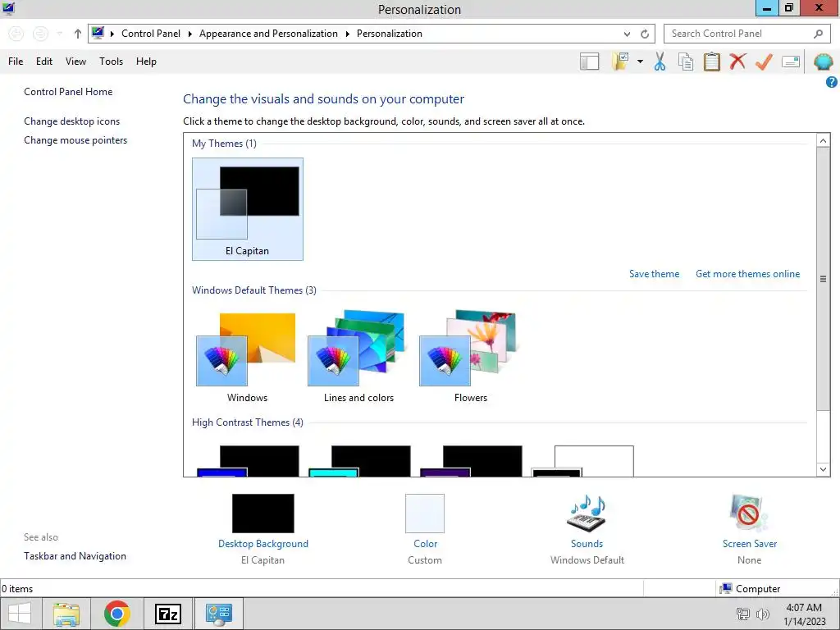Open the File menu

pyautogui.click(x=16, y=62)
